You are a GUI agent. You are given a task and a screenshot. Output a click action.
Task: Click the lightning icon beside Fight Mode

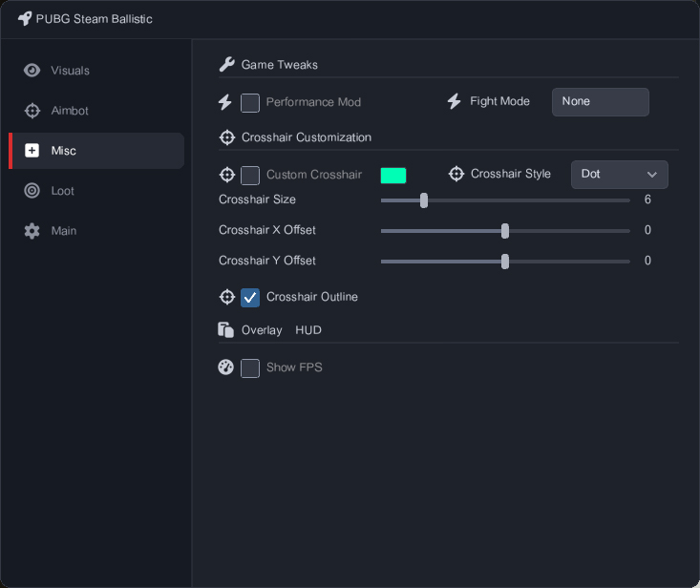pos(454,101)
